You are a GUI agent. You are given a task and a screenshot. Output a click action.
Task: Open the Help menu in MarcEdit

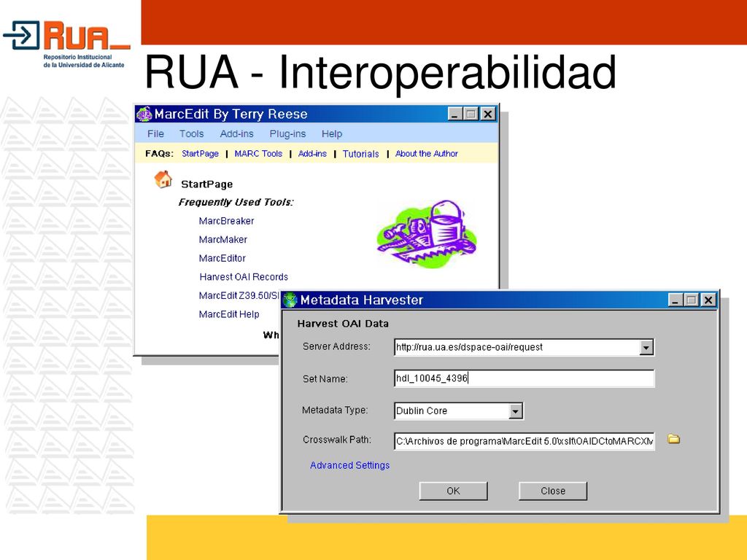point(332,134)
